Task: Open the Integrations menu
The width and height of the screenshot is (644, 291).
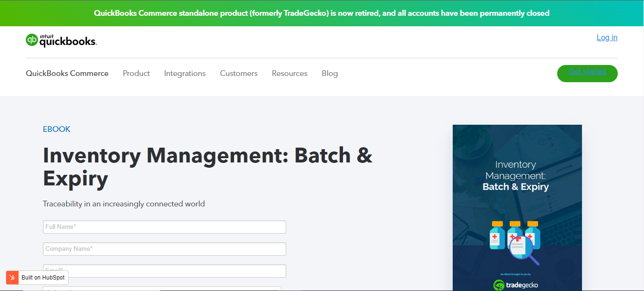Action: coord(185,73)
